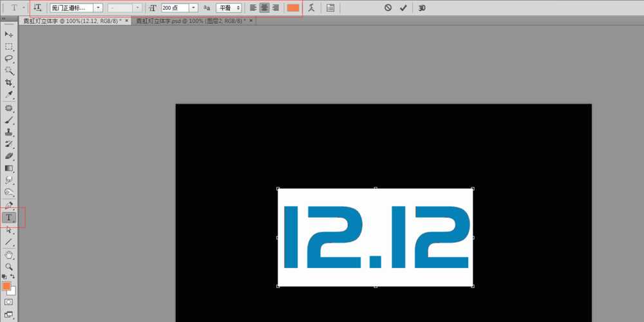Toggle right align text
The width and height of the screenshot is (644, 322).
(276, 8)
